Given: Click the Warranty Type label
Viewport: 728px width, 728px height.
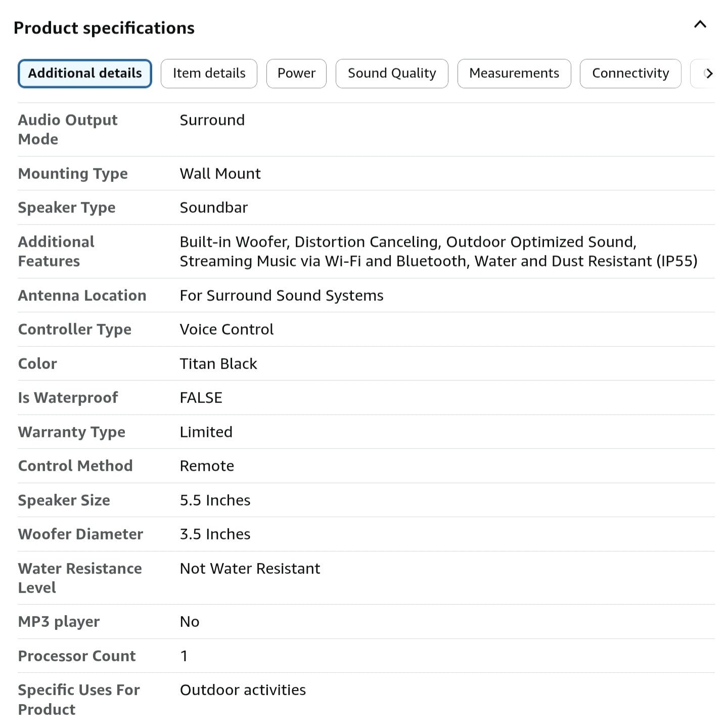Looking at the screenshot, I should coord(72,432).
